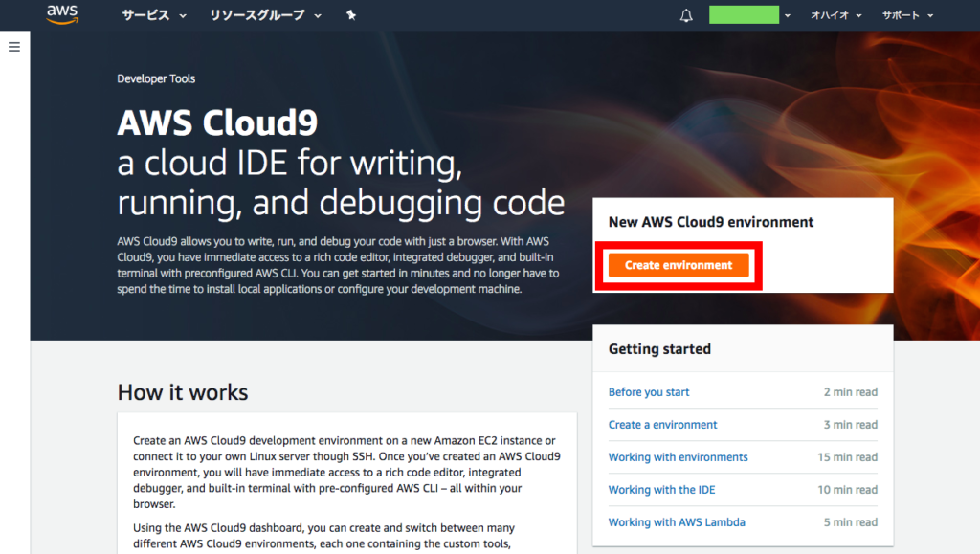This screenshot has height=554, width=980.
Task: Click the 10 min read label
Action: point(848,490)
